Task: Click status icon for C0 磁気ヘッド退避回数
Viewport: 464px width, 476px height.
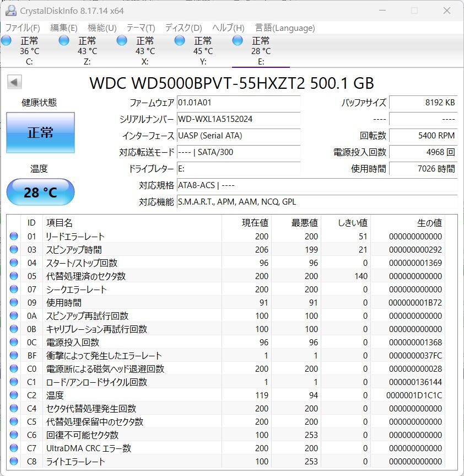Action: pos(14,368)
